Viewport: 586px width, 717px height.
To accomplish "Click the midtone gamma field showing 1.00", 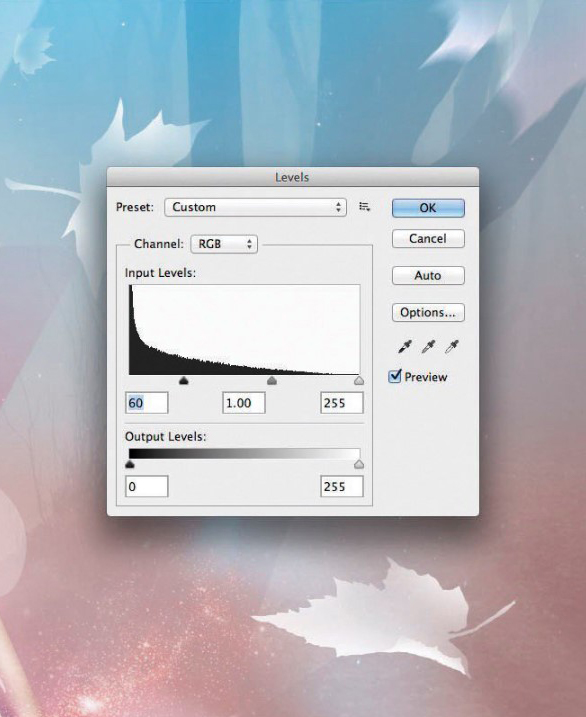I will pyautogui.click(x=244, y=403).
